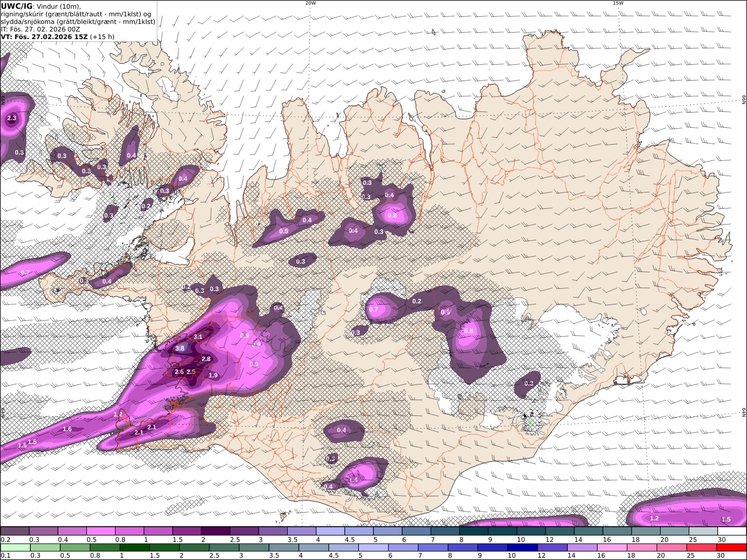Click the bold 'VT: Fös. 27.02.2026 15Z' valid time
The image size is (747, 560).
click(x=44, y=37)
